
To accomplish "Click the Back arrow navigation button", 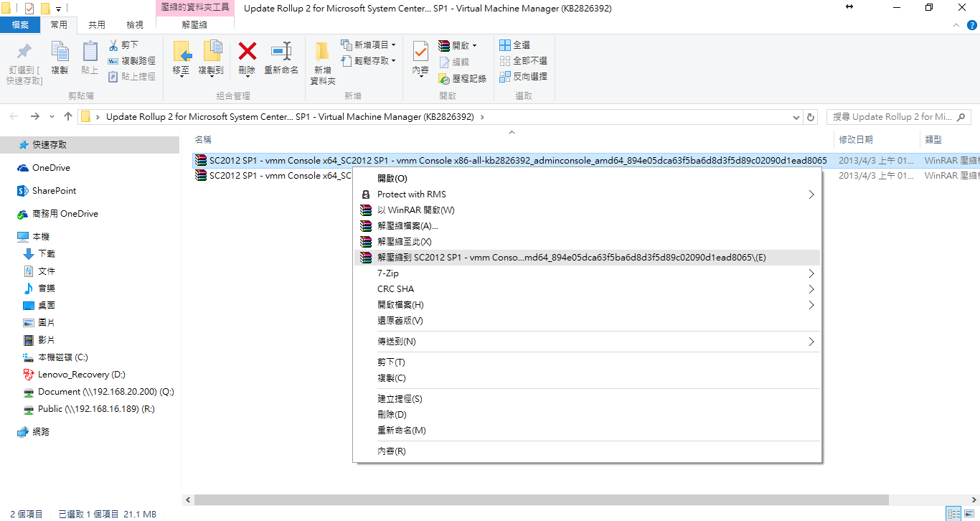I will coord(13,116).
